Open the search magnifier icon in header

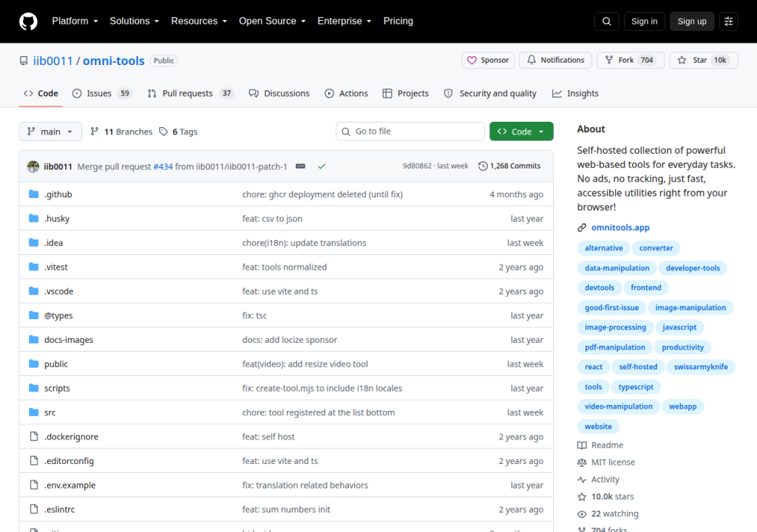click(606, 21)
